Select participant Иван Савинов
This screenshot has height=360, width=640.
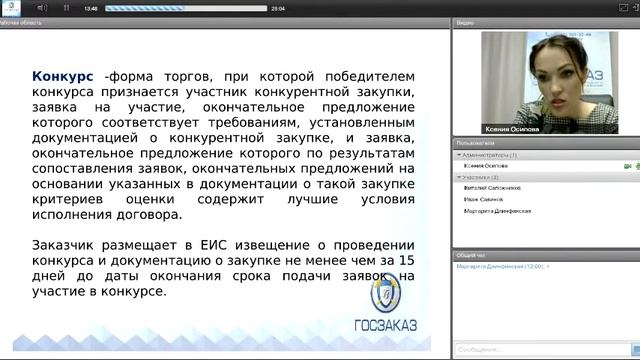click(x=483, y=200)
